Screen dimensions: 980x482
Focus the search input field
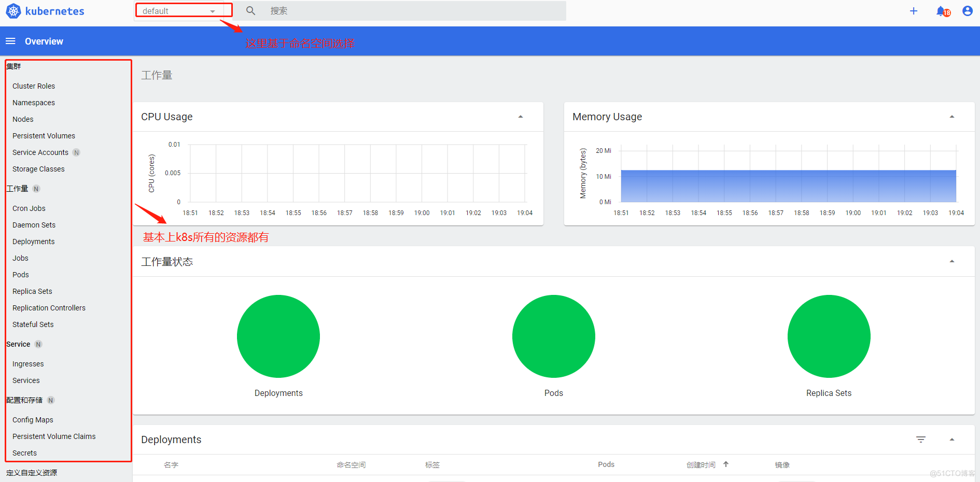point(415,11)
